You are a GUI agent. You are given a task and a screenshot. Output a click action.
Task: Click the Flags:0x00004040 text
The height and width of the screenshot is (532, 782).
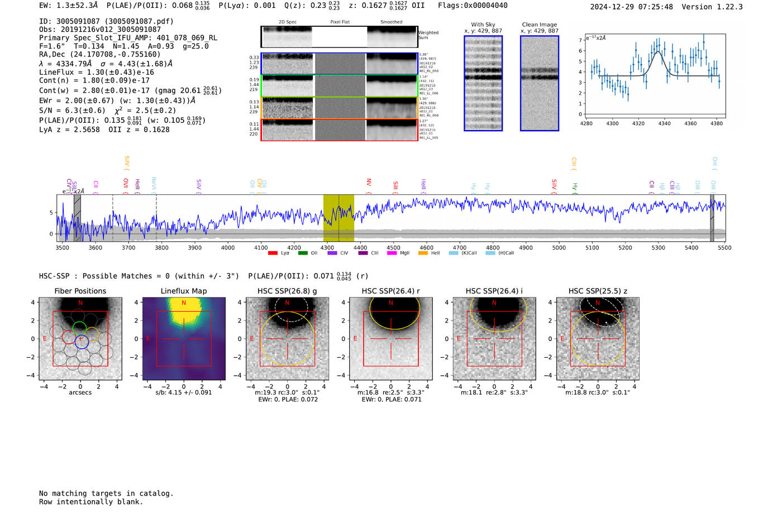pyautogui.click(x=473, y=6)
